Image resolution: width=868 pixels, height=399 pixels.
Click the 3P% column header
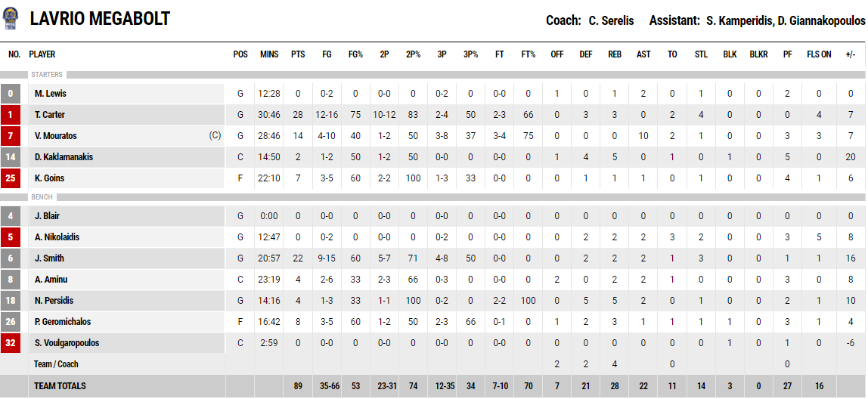coord(470,54)
